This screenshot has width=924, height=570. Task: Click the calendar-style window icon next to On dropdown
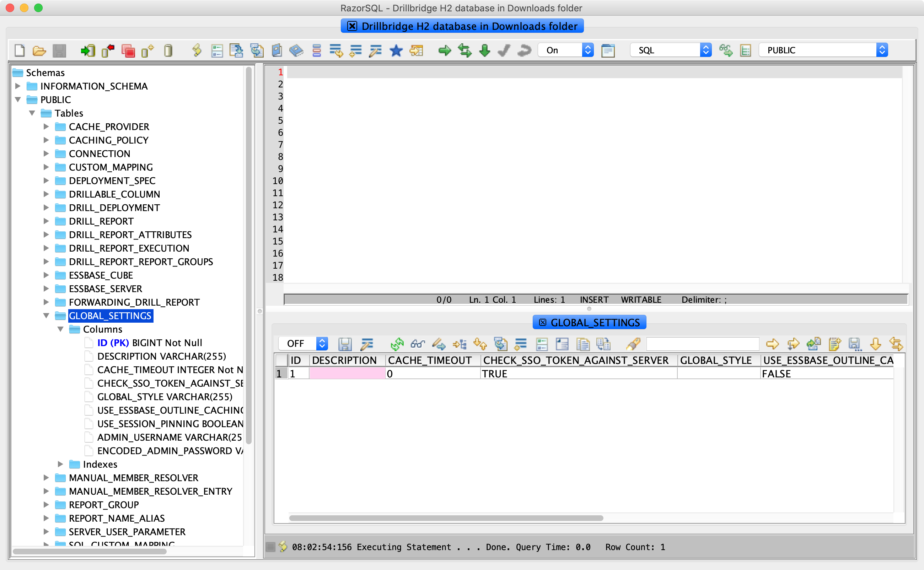pos(608,50)
